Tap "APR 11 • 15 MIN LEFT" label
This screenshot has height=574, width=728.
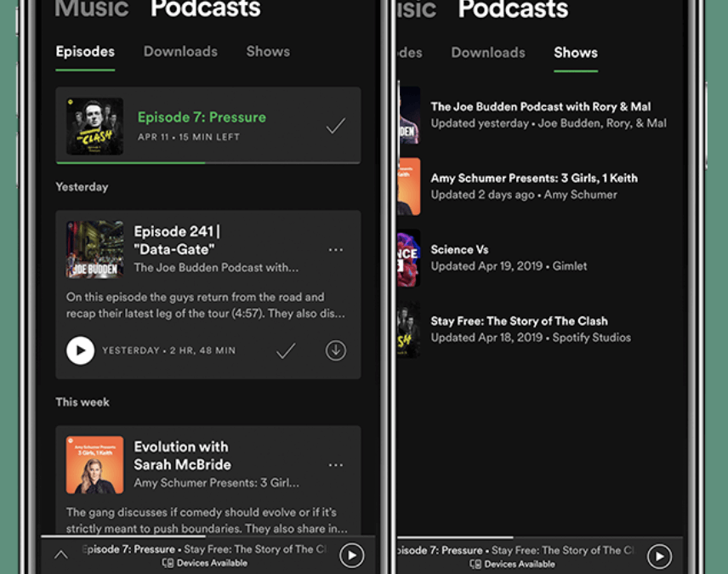[x=189, y=137]
